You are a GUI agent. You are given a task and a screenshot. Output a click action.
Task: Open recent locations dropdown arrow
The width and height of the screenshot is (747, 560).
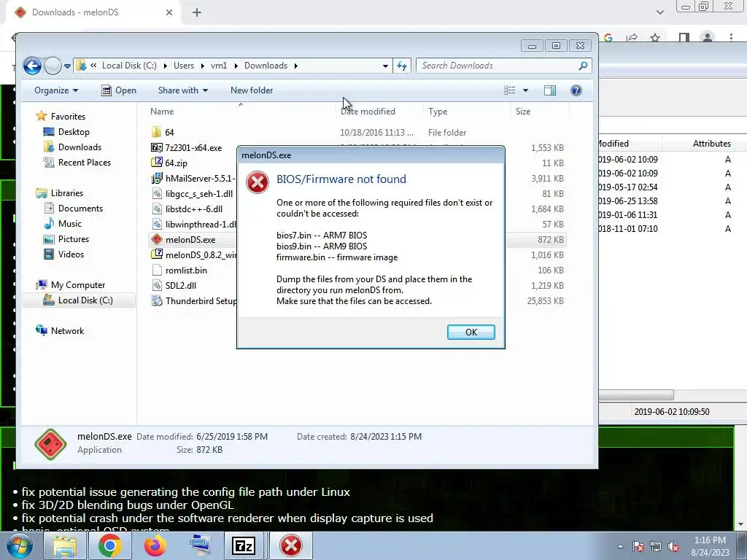click(x=67, y=66)
